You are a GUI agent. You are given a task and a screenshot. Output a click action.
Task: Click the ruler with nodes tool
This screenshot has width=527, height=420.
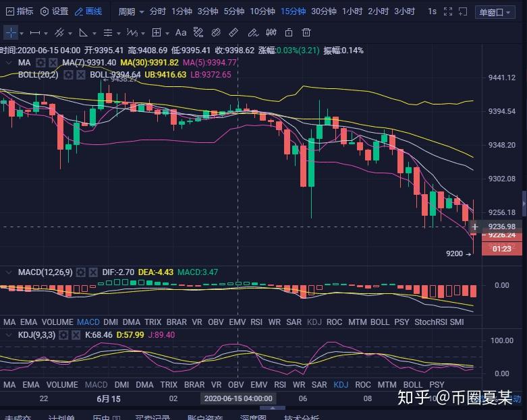(x=198, y=32)
